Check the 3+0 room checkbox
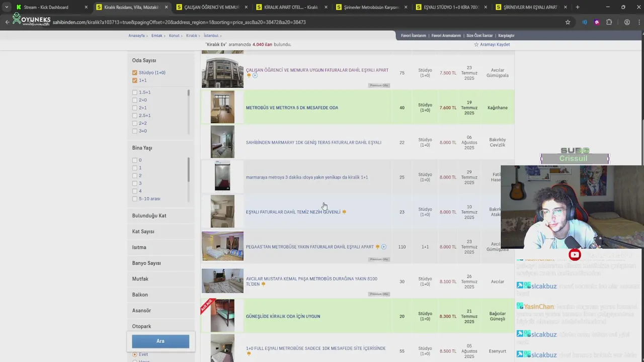644x362 pixels. pyautogui.click(x=134, y=131)
